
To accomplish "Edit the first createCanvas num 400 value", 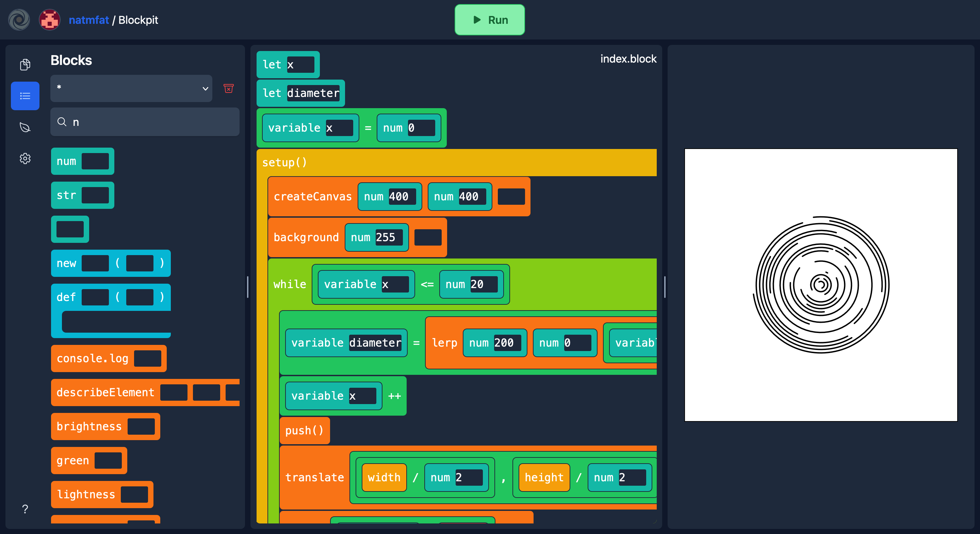I will pos(402,197).
